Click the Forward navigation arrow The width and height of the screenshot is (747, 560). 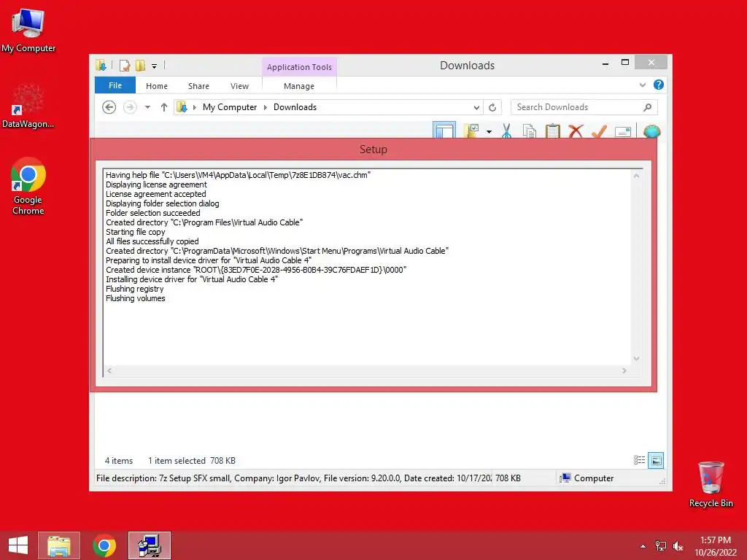[130, 107]
